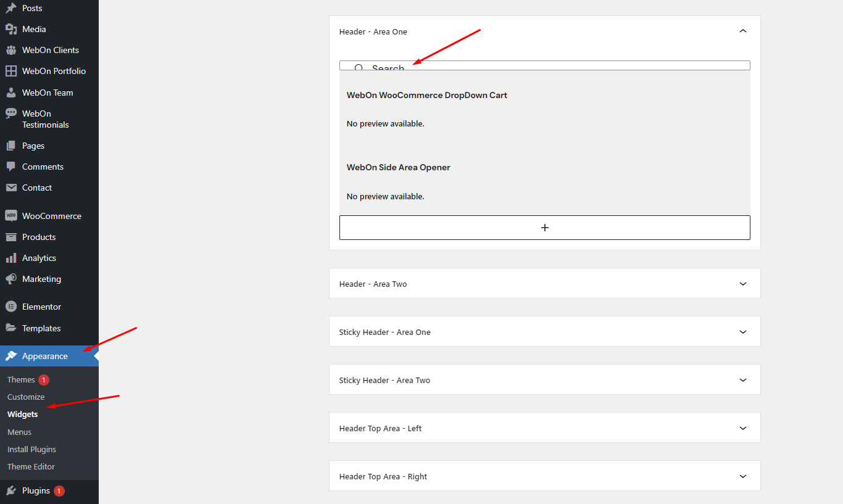843x504 pixels.
Task: Select WebOn WooCommerce DropDown Cart widget
Action: pos(427,95)
